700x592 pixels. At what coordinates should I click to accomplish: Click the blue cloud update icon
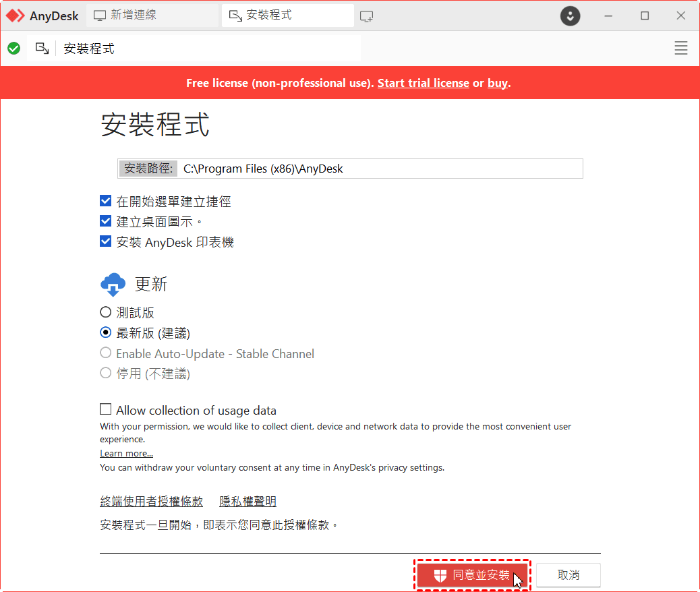click(x=113, y=285)
